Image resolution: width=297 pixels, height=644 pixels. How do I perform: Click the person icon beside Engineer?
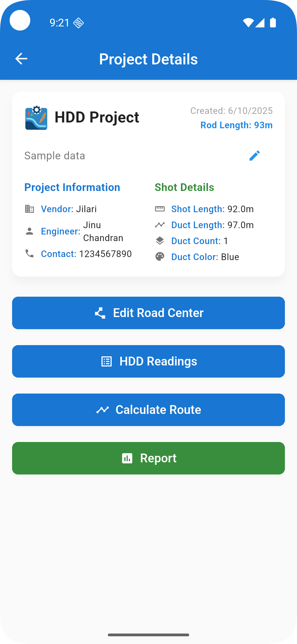(30, 231)
